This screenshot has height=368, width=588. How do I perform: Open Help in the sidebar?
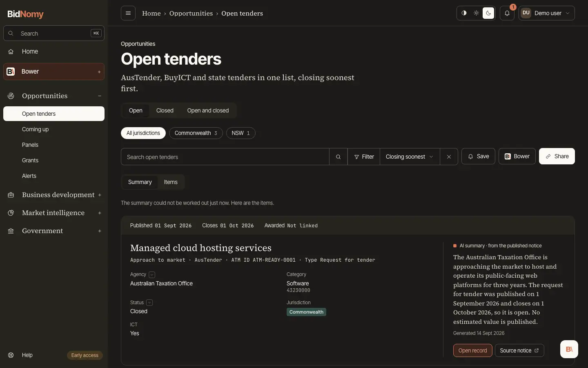(x=27, y=355)
